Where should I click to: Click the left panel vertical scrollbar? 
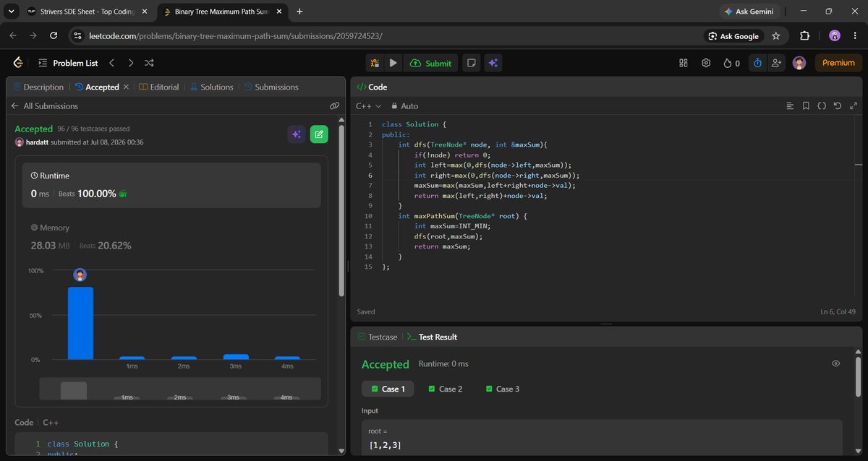click(x=341, y=210)
